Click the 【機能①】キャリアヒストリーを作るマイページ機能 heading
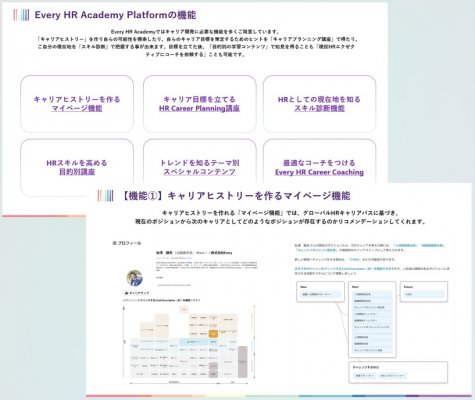 click(x=235, y=196)
